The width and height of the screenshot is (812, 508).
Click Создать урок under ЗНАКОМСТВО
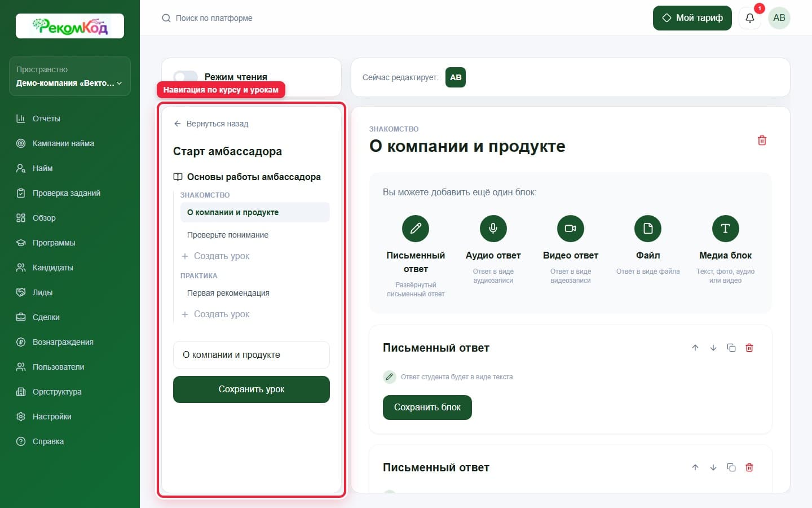click(x=215, y=256)
